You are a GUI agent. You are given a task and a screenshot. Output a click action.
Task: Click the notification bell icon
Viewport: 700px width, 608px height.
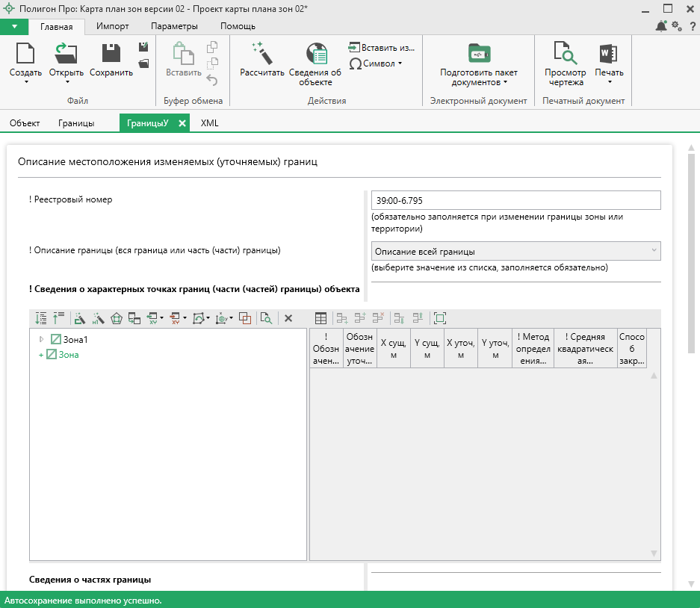[660, 26]
